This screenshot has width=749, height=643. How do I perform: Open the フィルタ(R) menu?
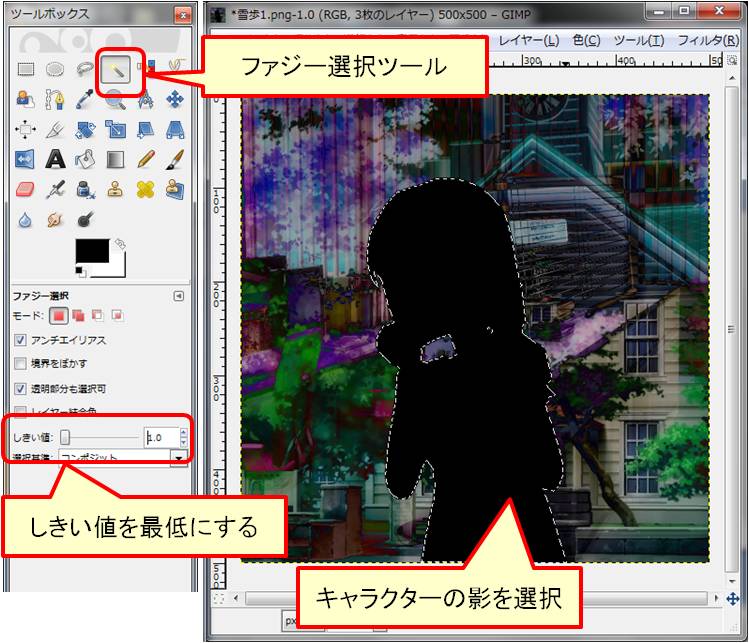(708, 40)
